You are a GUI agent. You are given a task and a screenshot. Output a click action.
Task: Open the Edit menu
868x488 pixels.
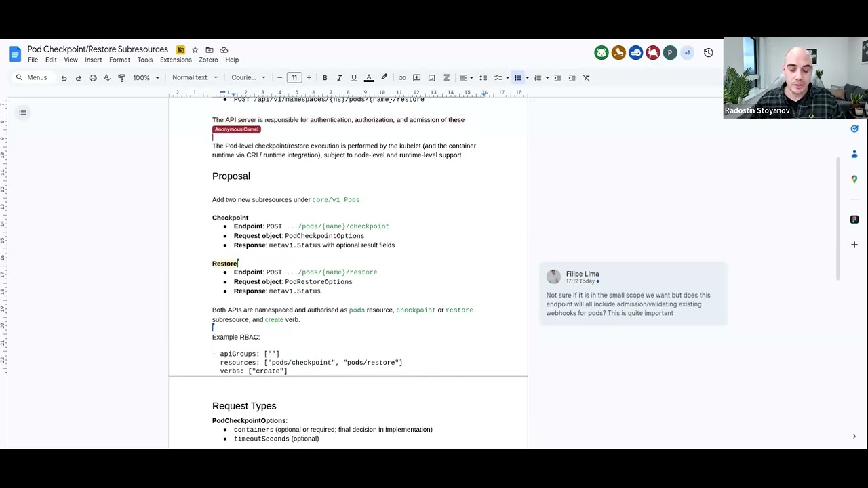pos(51,60)
